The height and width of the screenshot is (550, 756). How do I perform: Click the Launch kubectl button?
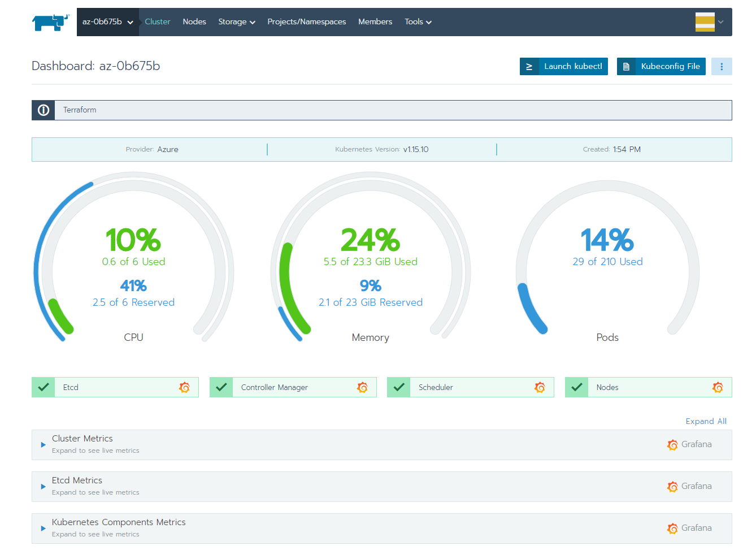pos(564,67)
